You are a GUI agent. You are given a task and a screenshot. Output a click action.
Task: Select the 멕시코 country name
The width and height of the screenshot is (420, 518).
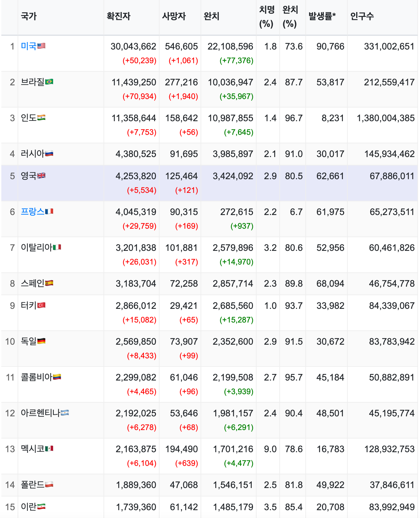(33, 449)
